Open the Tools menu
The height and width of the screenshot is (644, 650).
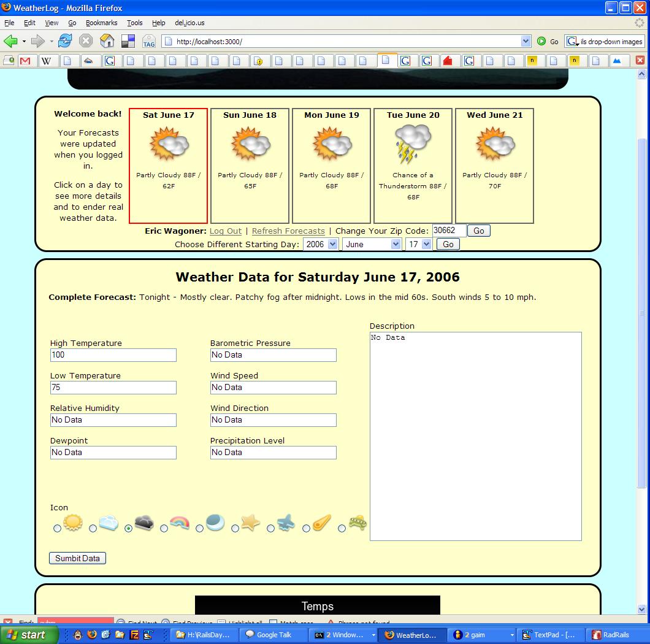click(134, 23)
